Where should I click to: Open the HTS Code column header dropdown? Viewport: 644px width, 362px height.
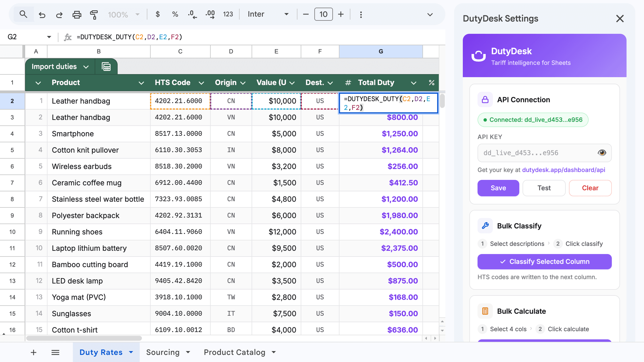tap(201, 82)
